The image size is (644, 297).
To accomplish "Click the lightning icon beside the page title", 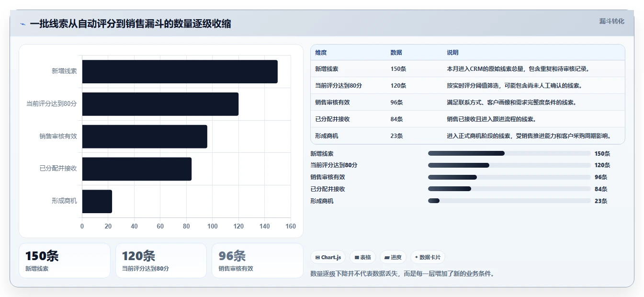I will click(x=23, y=24).
